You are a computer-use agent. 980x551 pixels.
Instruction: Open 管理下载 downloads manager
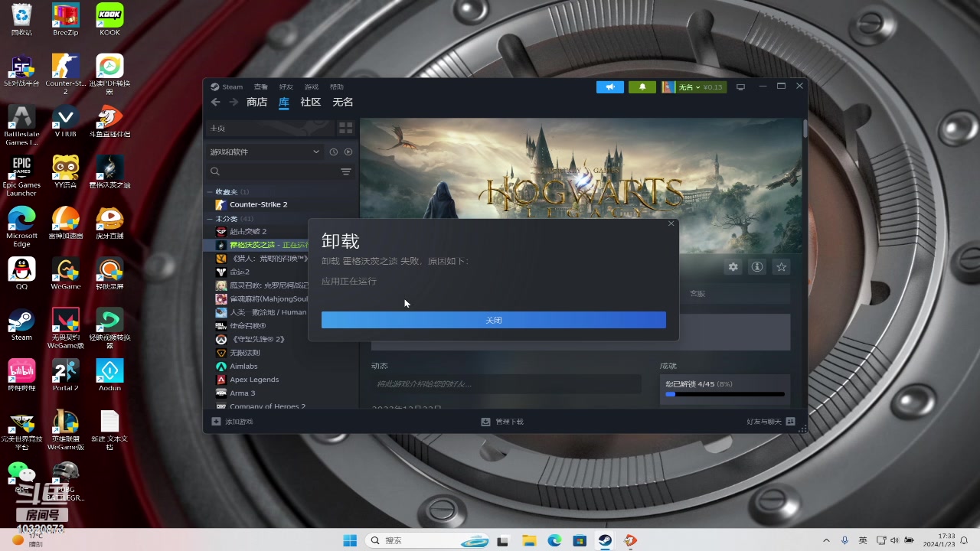pos(502,422)
